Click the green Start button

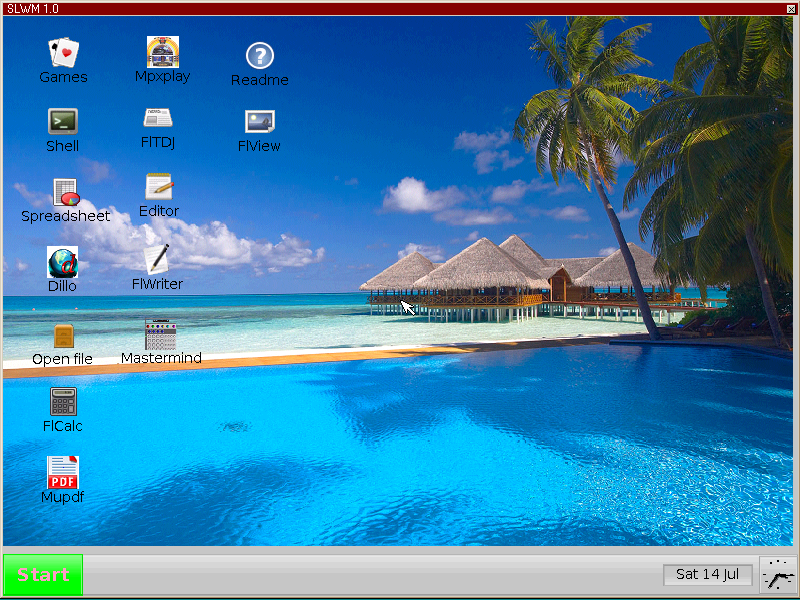[43, 575]
